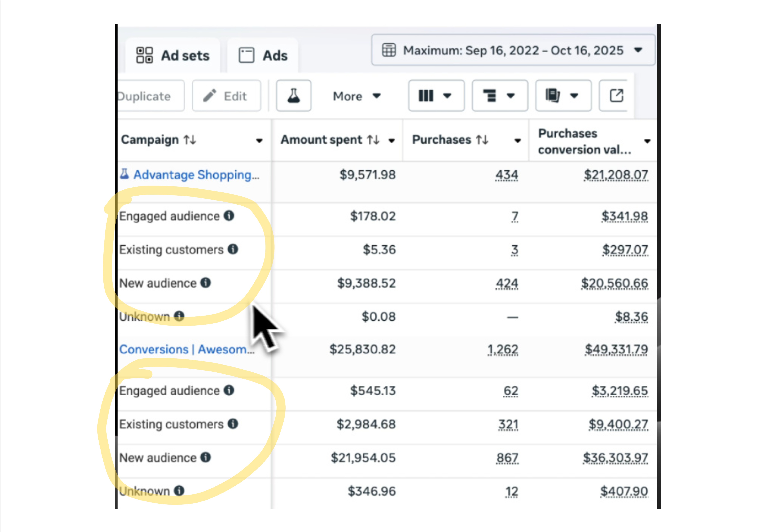Open the columns layout icon menu
Image resolution: width=775 pixels, height=532 pixels.
coord(436,96)
